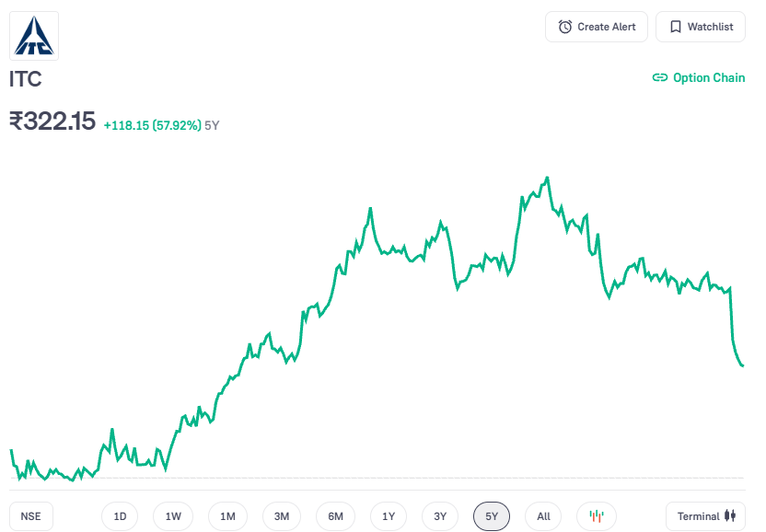The width and height of the screenshot is (766, 532).
Task: Choose the 1Y time period
Action: click(389, 516)
